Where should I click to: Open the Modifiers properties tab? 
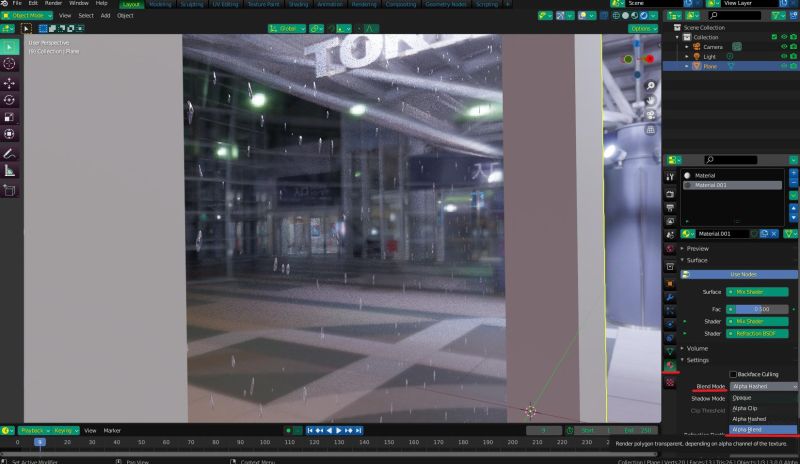tap(670, 297)
